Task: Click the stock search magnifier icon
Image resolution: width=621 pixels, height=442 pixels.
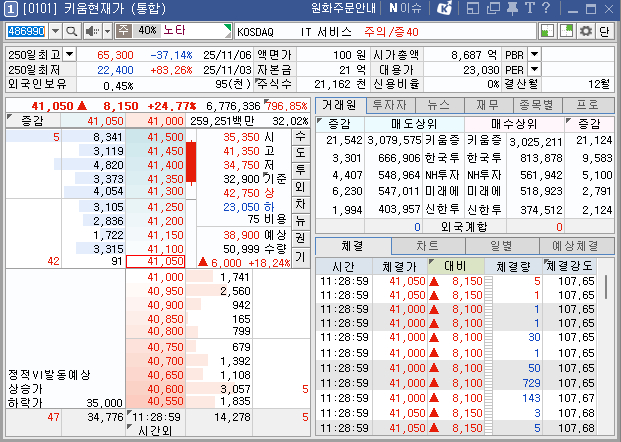Action: pos(71,31)
